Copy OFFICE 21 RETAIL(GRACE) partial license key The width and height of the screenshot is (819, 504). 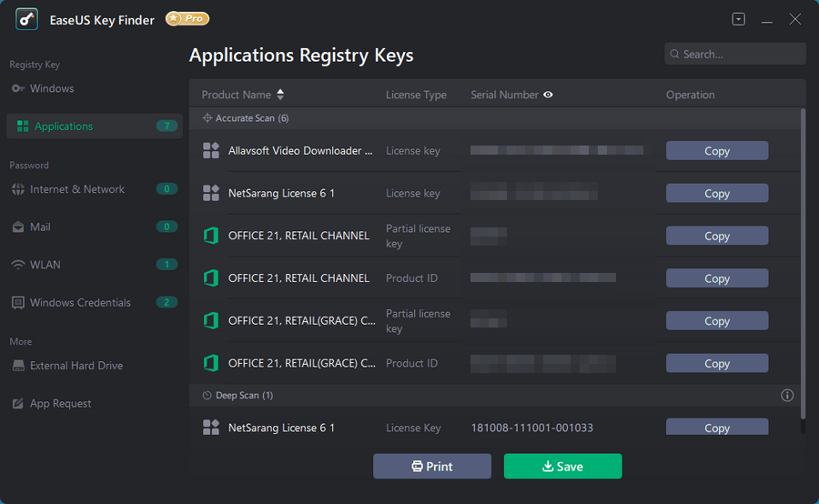717,320
